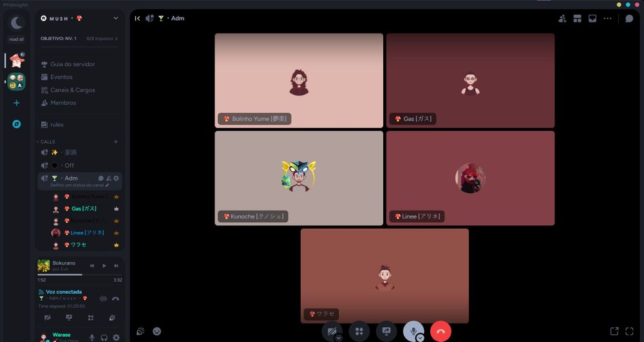Start an activity from sidebar voice panel
This screenshot has width=644, height=342.
pyautogui.click(x=91, y=318)
